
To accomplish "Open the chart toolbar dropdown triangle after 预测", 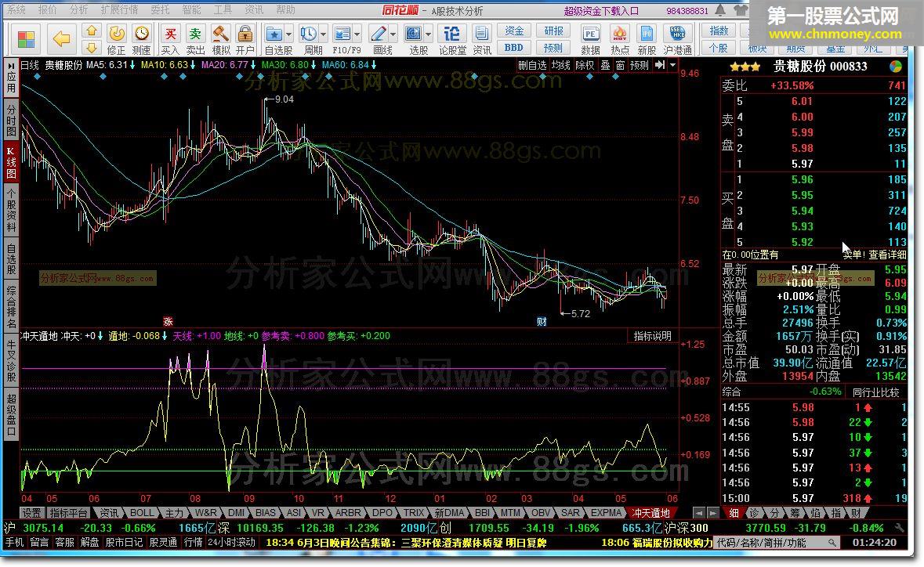I will point(673,65).
